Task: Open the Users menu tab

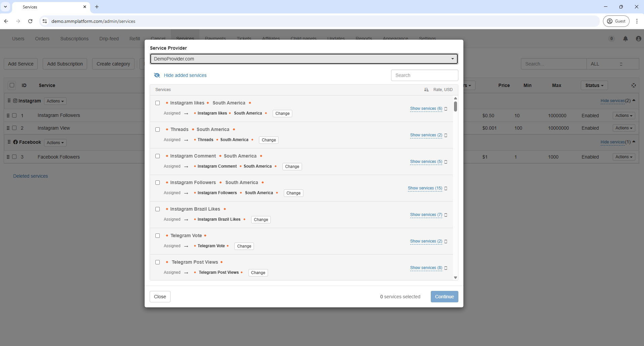Action: [18, 39]
